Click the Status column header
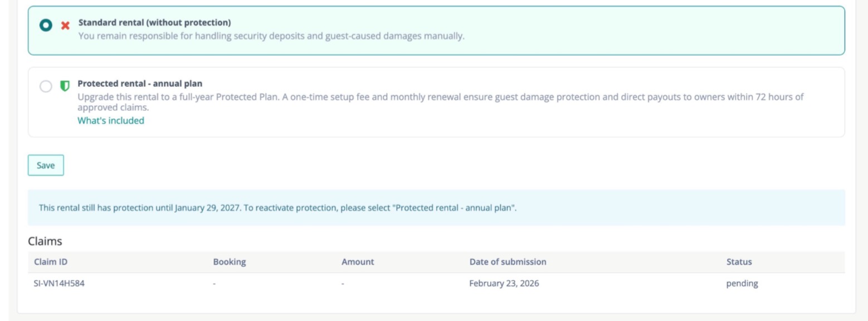868x321 pixels. coord(739,262)
